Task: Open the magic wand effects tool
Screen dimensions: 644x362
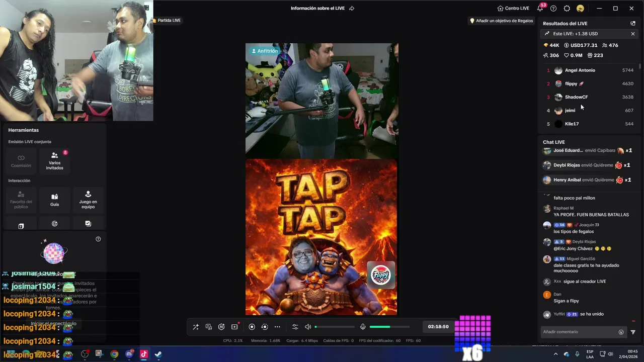Action: pyautogui.click(x=196, y=327)
